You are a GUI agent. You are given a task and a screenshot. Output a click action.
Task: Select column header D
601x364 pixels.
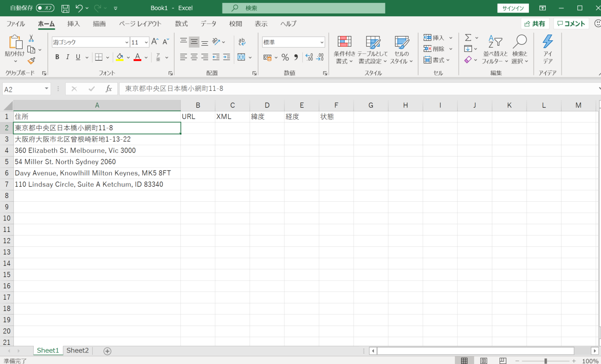coord(267,105)
